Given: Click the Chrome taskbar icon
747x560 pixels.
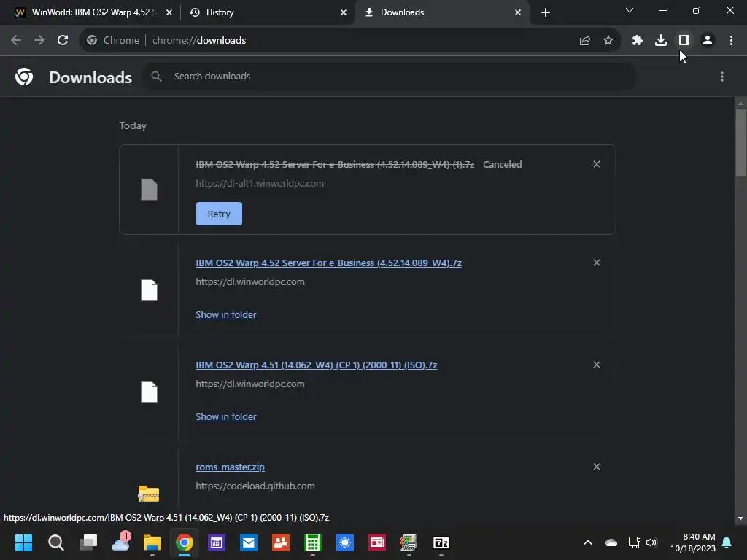Looking at the screenshot, I should click(185, 542).
